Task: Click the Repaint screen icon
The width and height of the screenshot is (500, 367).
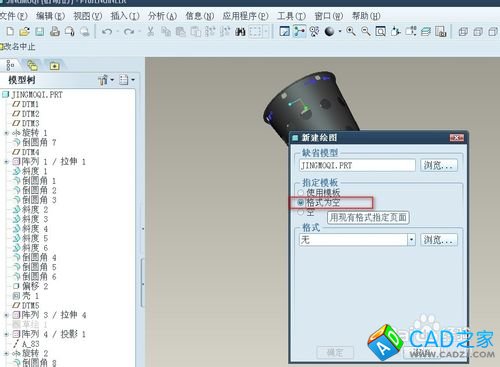Action: pos(285,32)
